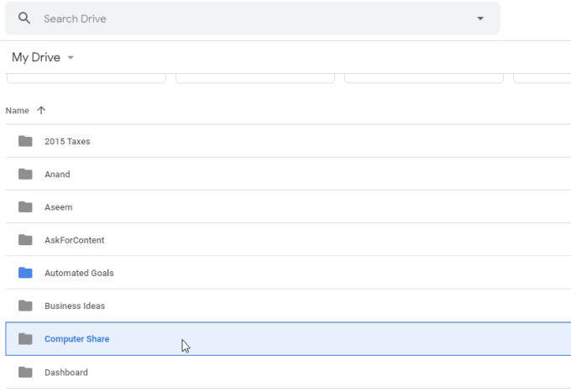The height and width of the screenshot is (392, 571).
Task: Select the Dashboard folder name
Action: click(x=65, y=372)
